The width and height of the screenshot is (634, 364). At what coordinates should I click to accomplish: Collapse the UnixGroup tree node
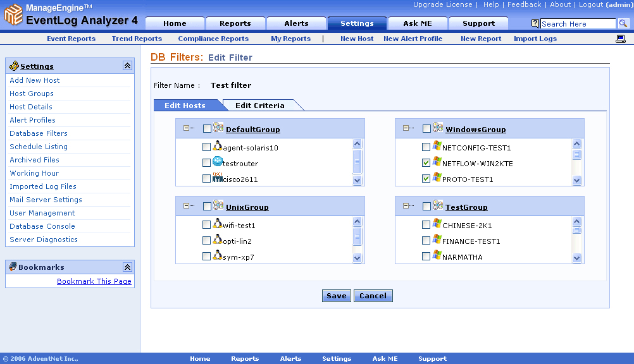click(186, 205)
